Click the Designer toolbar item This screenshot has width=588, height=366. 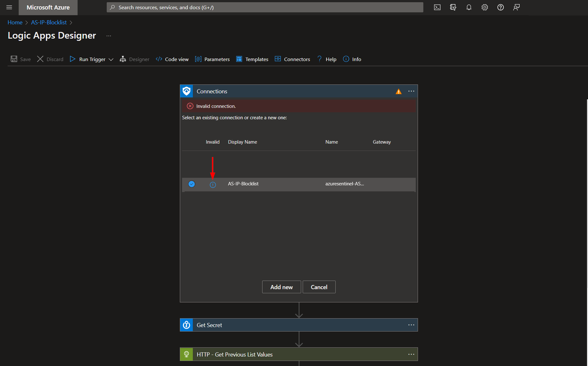click(x=135, y=59)
